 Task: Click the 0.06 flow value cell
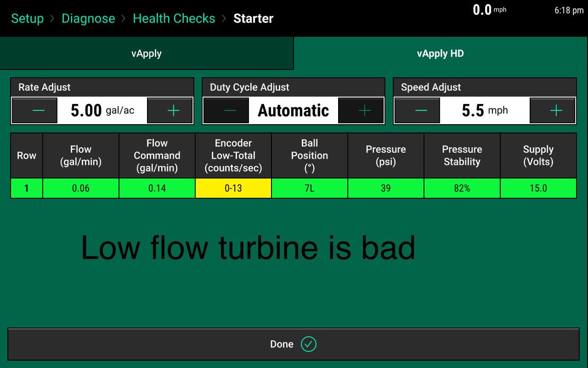[81, 188]
